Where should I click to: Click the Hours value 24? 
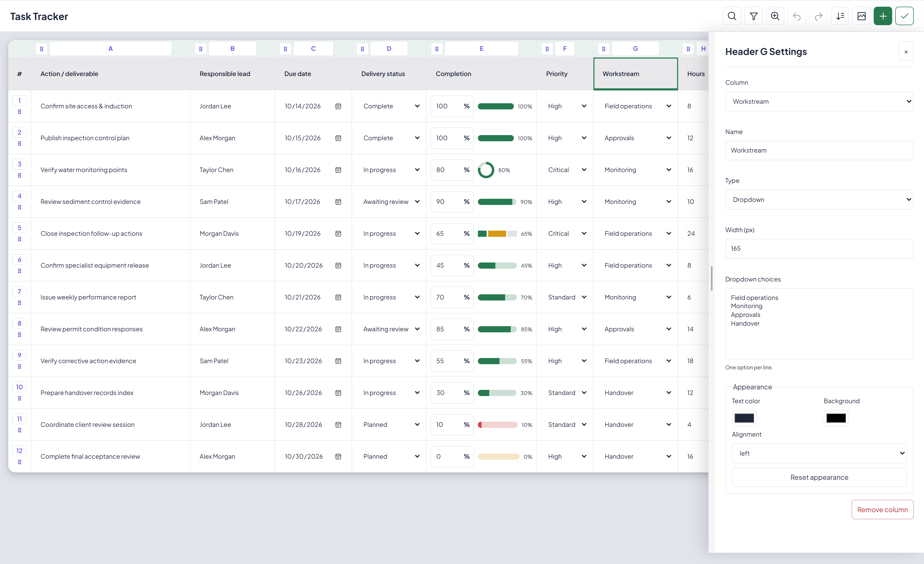pos(691,233)
